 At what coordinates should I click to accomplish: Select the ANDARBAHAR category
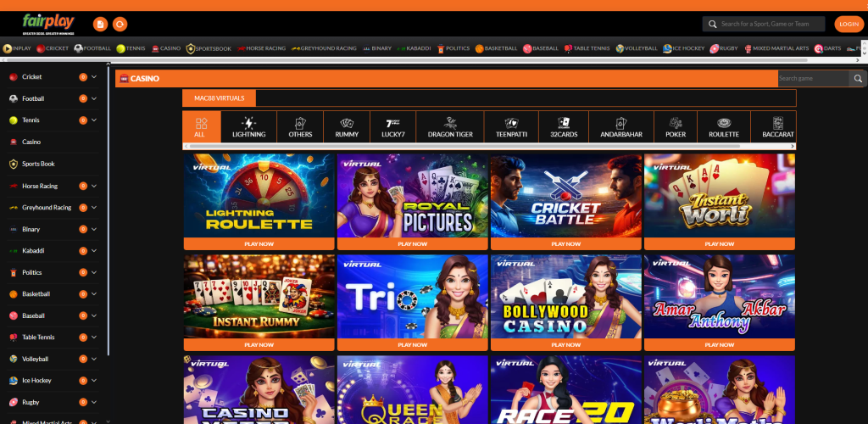tap(621, 127)
